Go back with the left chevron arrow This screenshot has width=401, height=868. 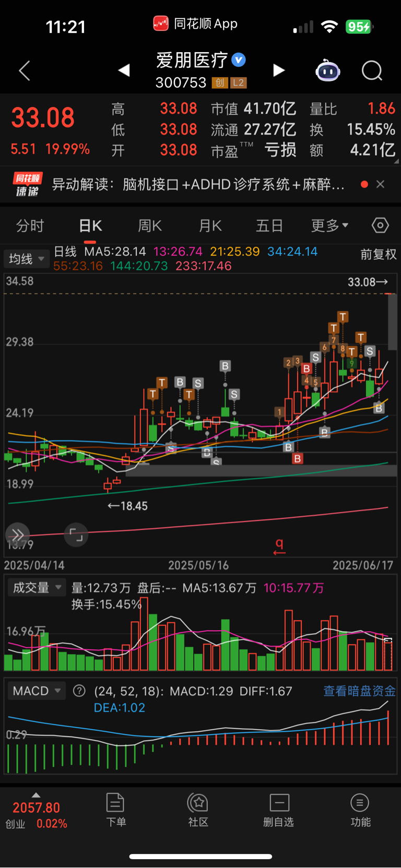25,70
